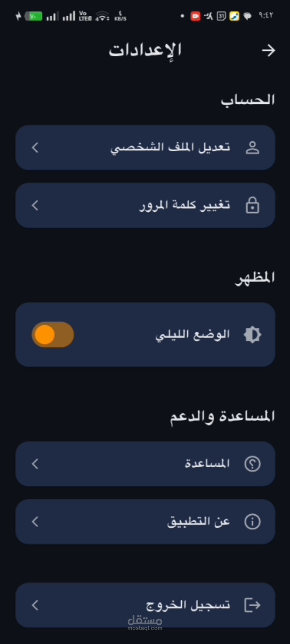Open تعديل الملف الشخصي menu item
Viewport: 290px width, 644px height.
(x=170, y=148)
